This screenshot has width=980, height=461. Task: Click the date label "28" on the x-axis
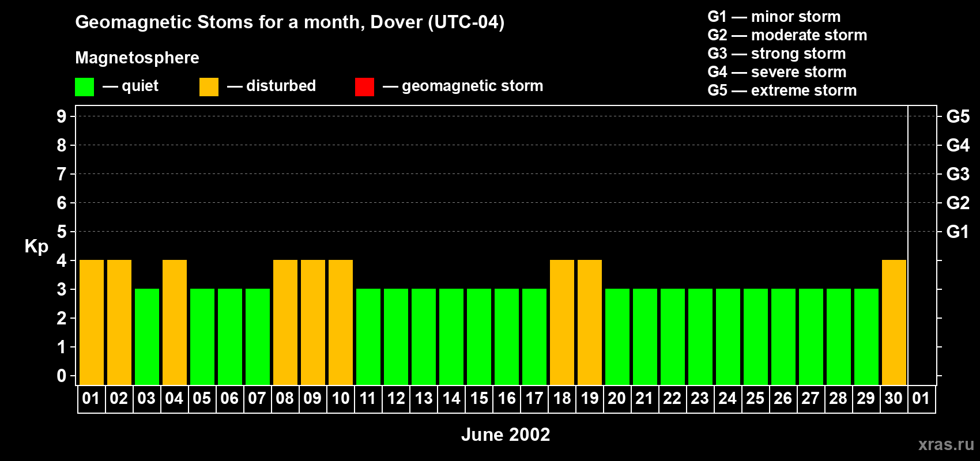coord(839,399)
